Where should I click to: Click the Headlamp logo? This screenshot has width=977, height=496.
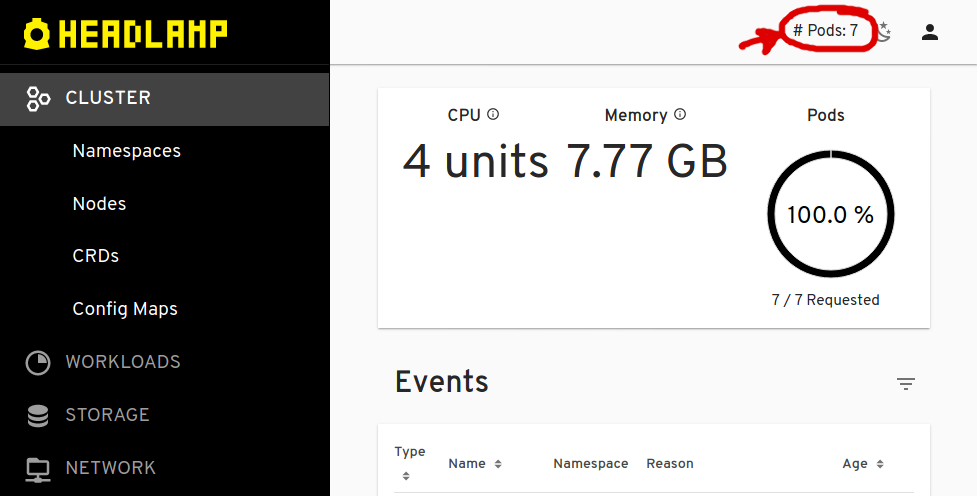126,34
